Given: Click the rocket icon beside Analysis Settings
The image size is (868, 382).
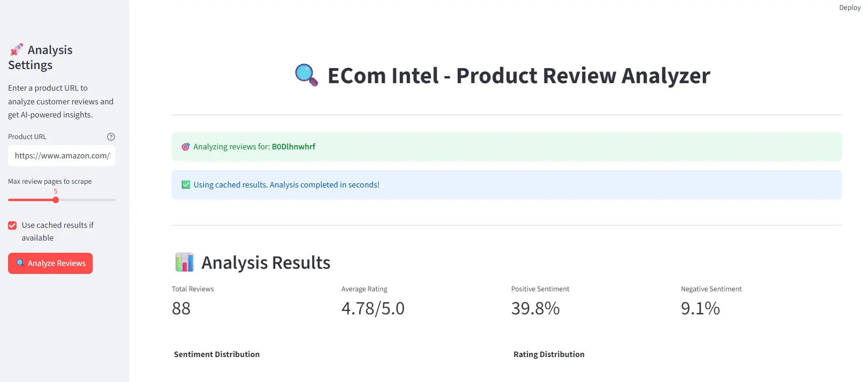Looking at the screenshot, I should coord(16,50).
